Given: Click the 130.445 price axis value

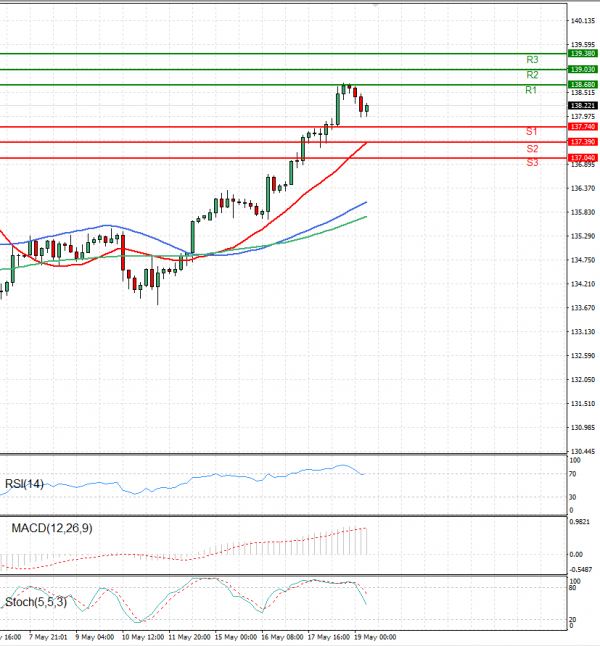Looking at the screenshot, I should pos(583,452).
